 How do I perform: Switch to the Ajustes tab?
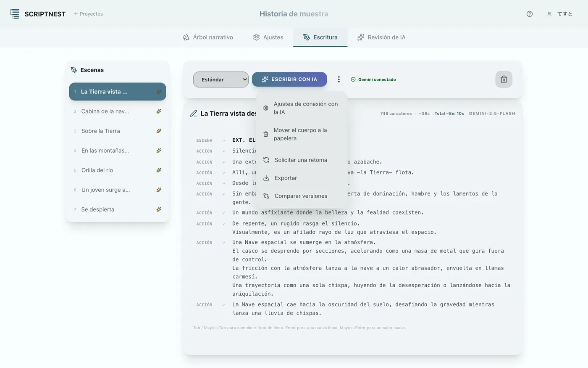268,37
